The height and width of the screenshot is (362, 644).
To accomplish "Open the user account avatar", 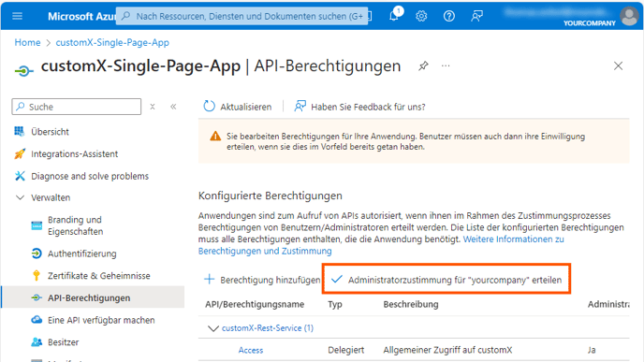I will coord(629,17).
